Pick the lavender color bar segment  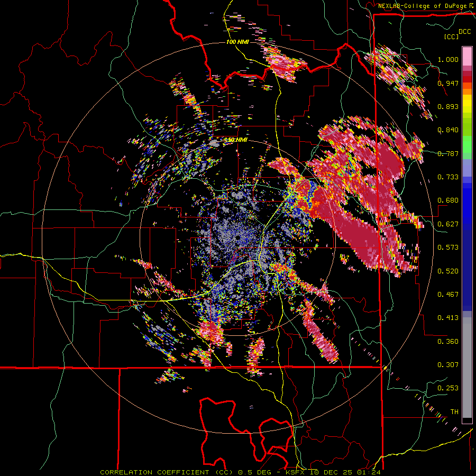tap(467, 168)
